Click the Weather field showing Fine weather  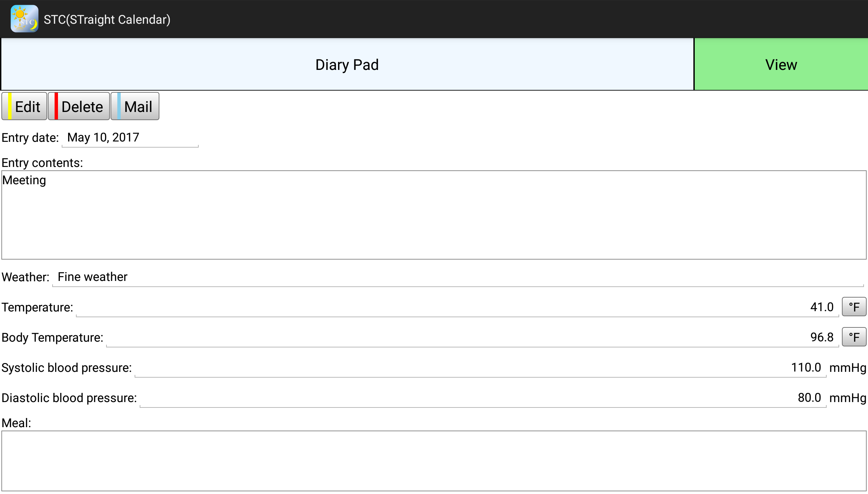458,277
